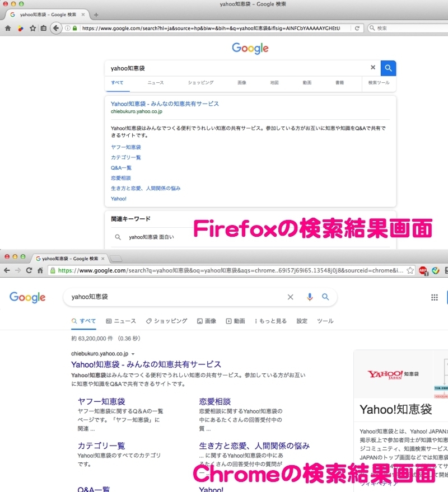Viewport: 448px width, 492px height.
Task: Click blue search button in Firefox page
Action: click(388, 68)
